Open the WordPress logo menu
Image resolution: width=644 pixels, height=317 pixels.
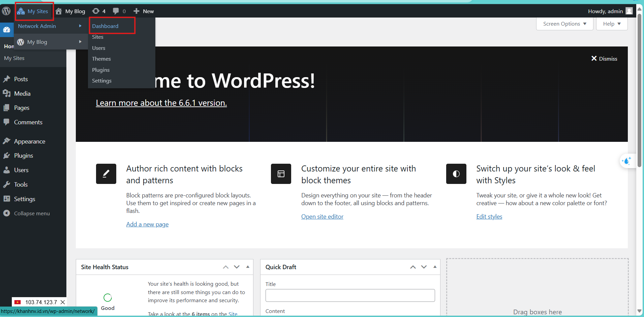[x=6, y=11]
